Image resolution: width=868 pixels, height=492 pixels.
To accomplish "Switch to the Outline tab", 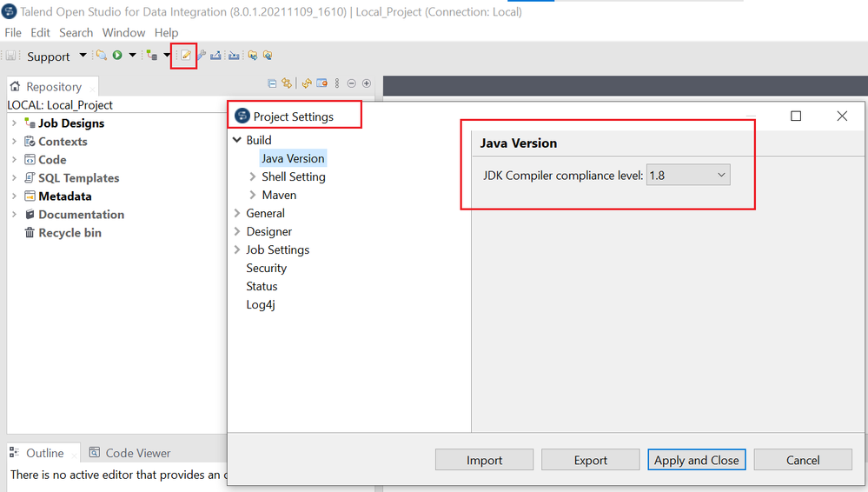I will tap(44, 453).
